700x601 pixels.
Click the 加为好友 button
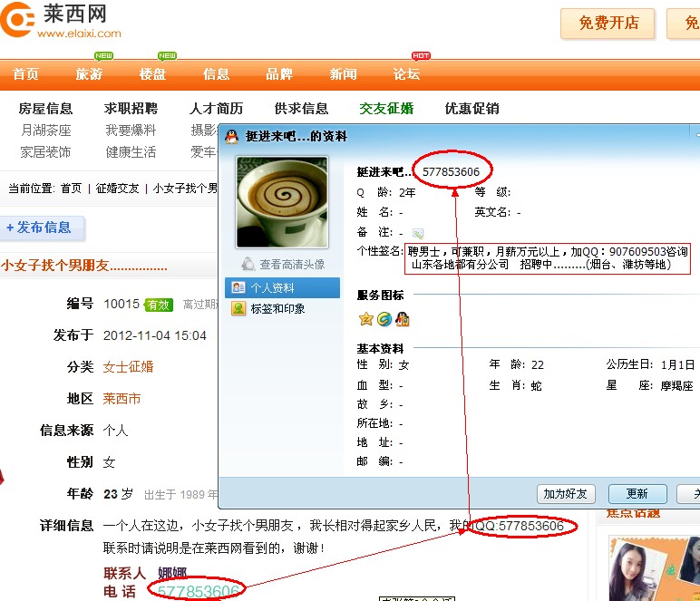click(x=566, y=494)
